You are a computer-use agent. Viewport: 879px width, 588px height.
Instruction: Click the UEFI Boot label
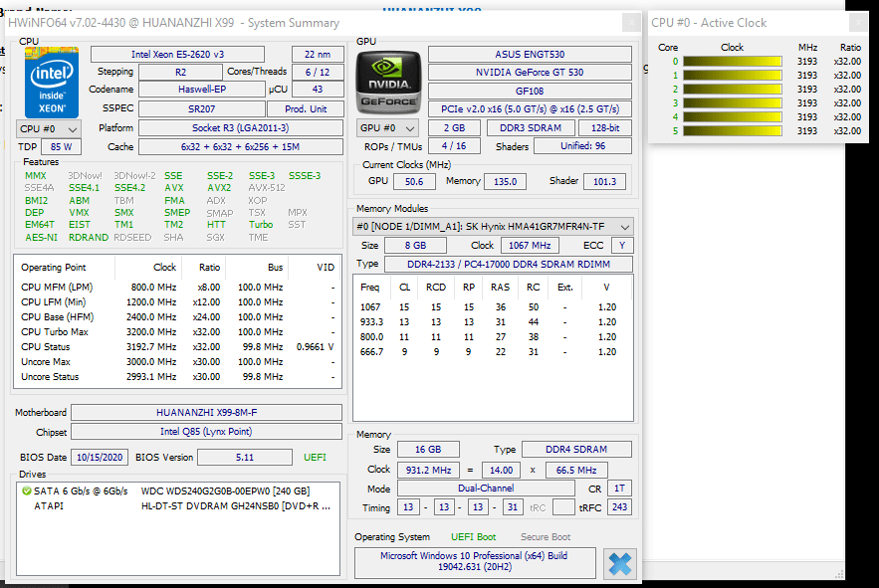(x=473, y=537)
